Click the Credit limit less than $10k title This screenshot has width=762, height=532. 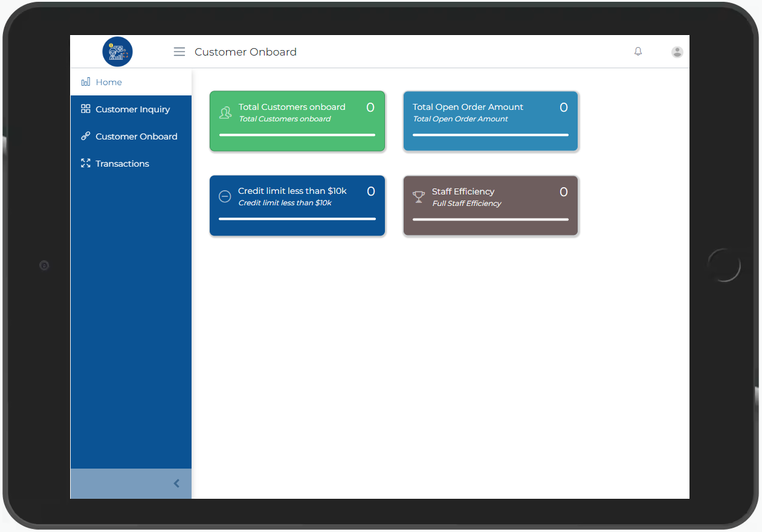point(292,191)
